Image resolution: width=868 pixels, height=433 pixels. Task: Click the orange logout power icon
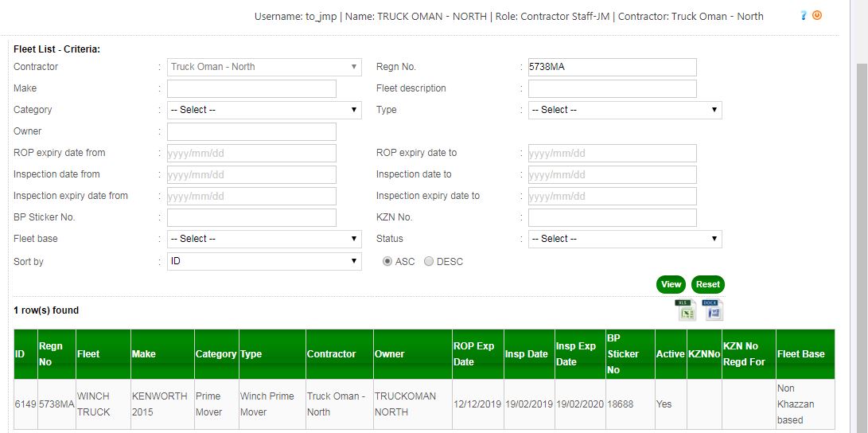816,16
